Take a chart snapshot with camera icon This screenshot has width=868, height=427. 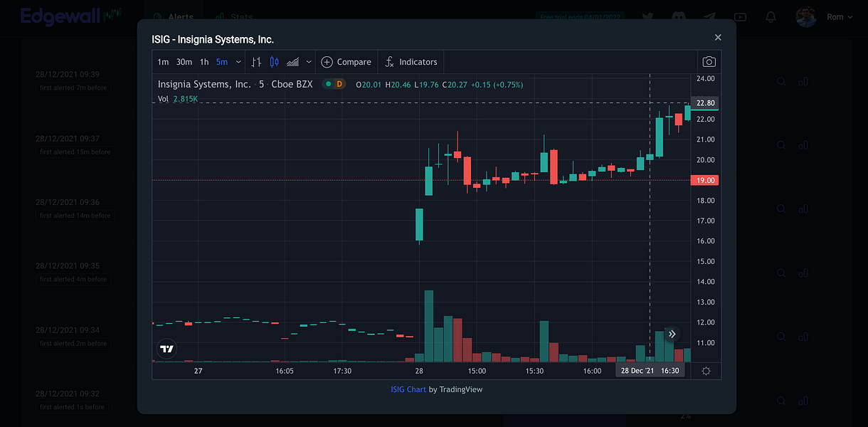[709, 62]
